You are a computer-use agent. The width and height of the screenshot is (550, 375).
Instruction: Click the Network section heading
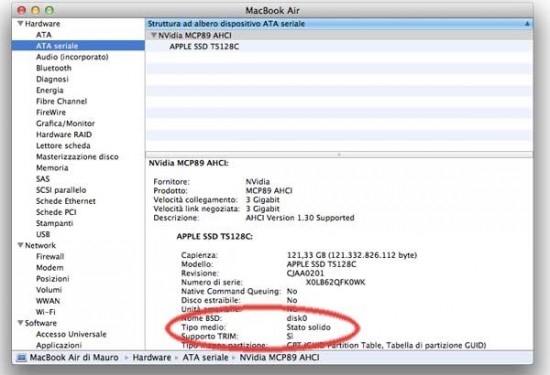(40, 245)
